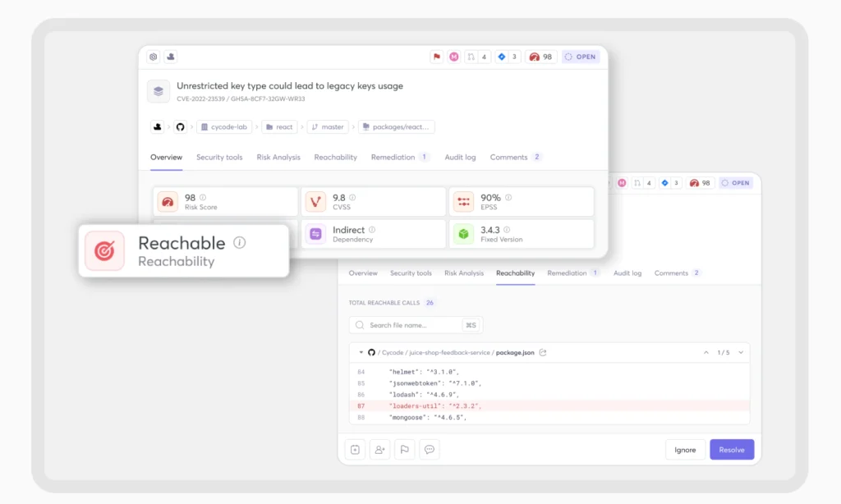Screen dimensions: 841x504
Task: Switch to Overview tab in back panel
Action: [363, 273]
